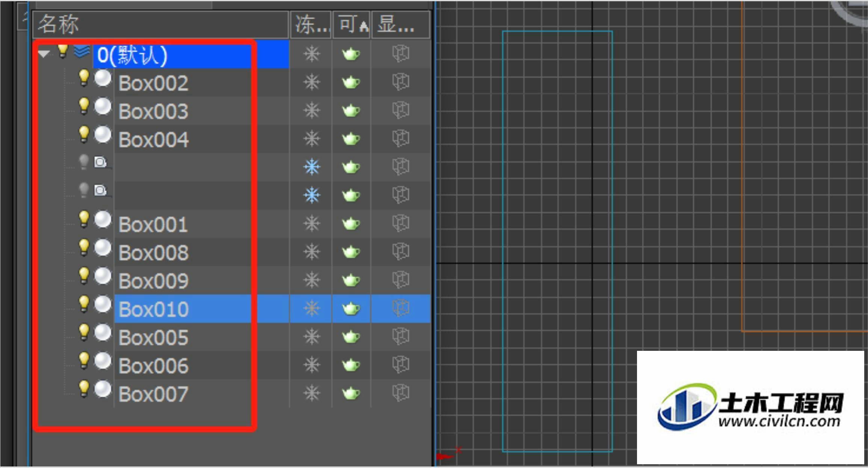Freeze Box006 with its snowflake icon
868x468 pixels.
pyautogui.click(x=312, y=365)
